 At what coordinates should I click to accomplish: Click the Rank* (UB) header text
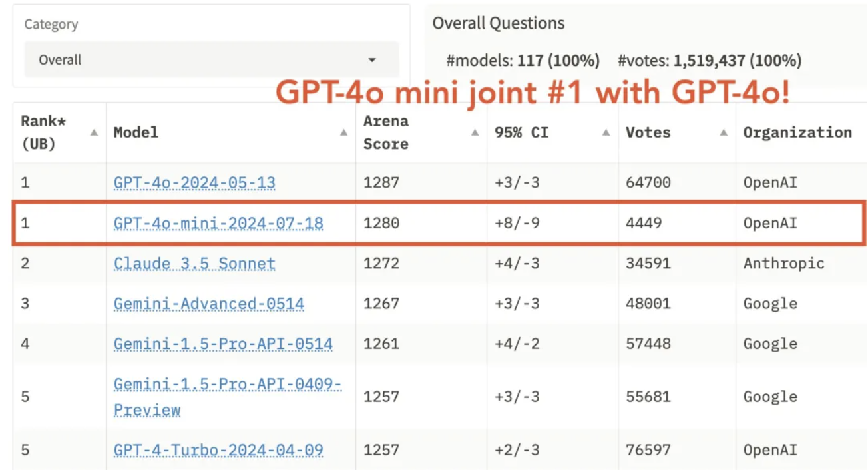click(44, 132)
